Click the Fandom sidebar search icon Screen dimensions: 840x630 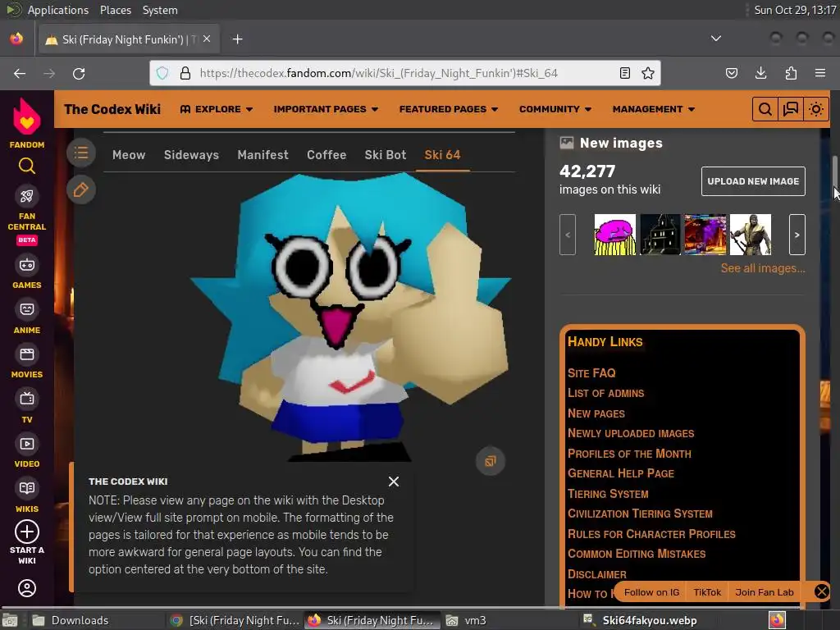27,166
